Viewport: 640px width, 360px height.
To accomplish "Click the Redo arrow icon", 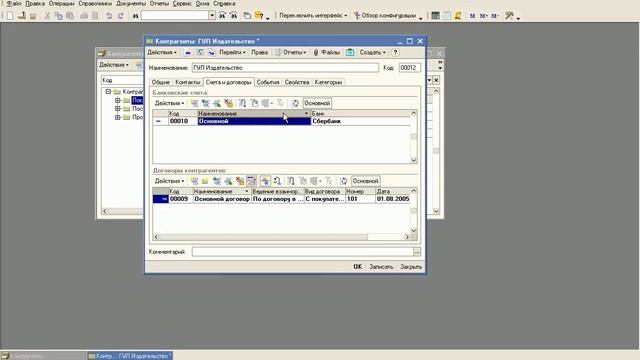I will point(120,16).
